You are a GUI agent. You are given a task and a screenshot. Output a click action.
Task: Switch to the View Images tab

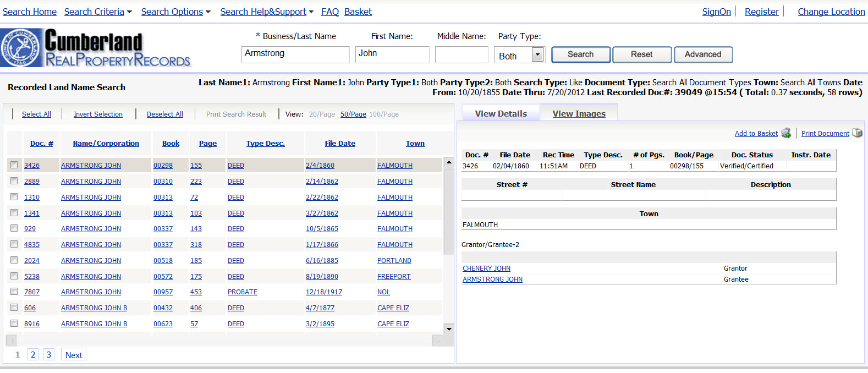click(x=579, y=113)
